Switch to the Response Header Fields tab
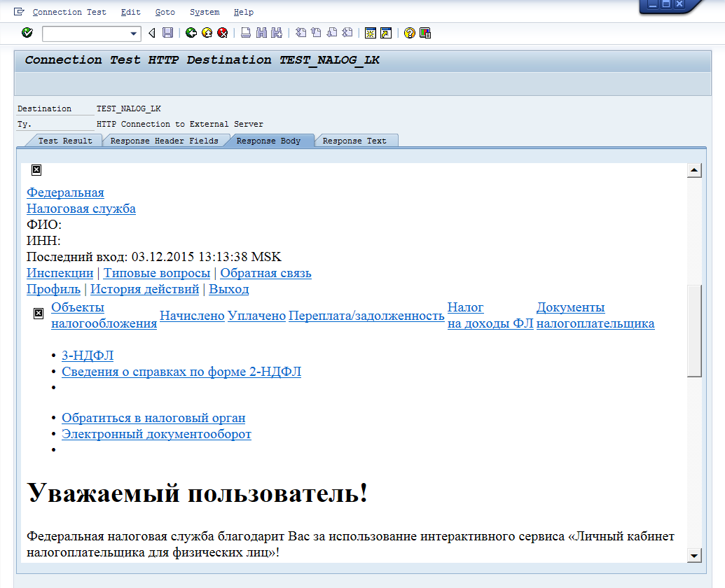The width and height of the screenshot is (725, 588). point(165,141)
